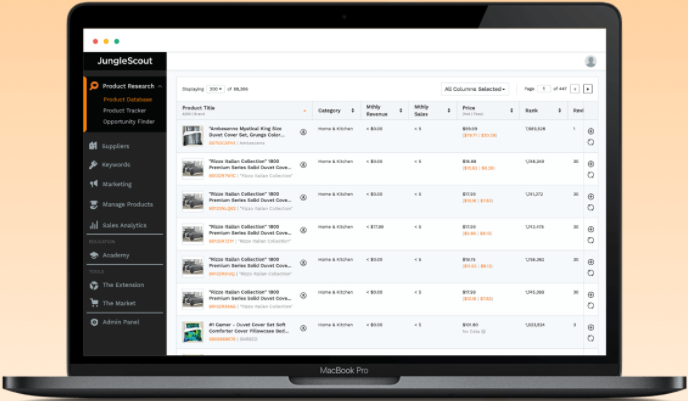Go to the previous results page
Screen dimensions: 688x401
coord(575,89)
